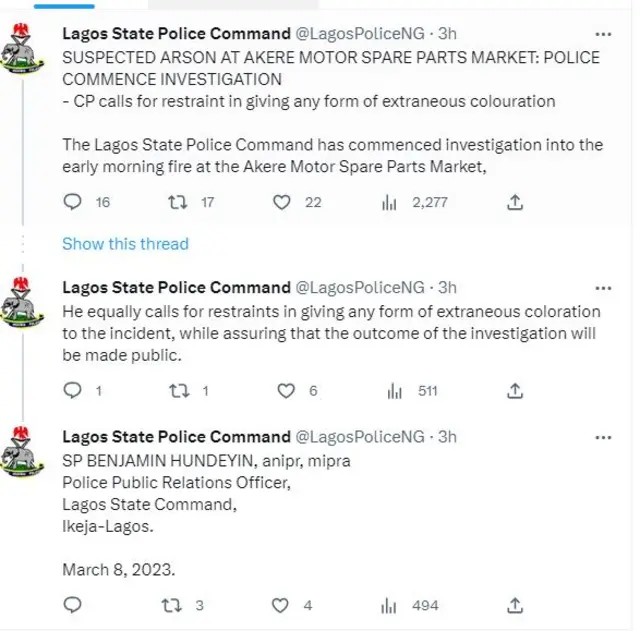Viewport: 640px width, 631px height.
Task: Share the first arson investigation tweet
Action: click(x=514, y=202)
